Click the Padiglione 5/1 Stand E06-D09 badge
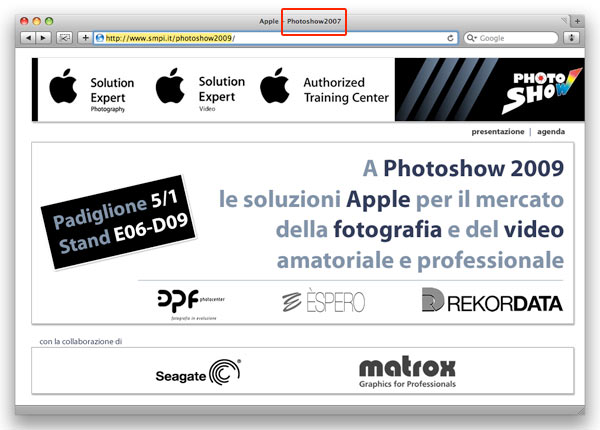The image size is (600, 430). [x=119, y=222]
